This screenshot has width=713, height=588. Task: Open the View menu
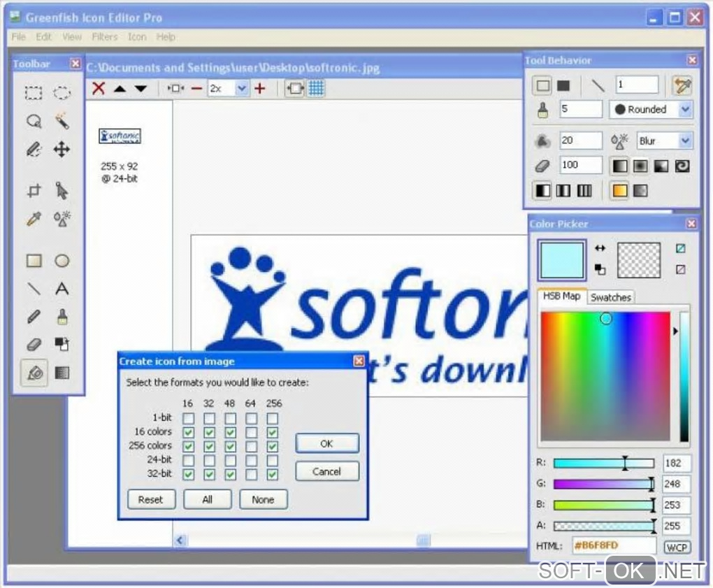(72, 37)
